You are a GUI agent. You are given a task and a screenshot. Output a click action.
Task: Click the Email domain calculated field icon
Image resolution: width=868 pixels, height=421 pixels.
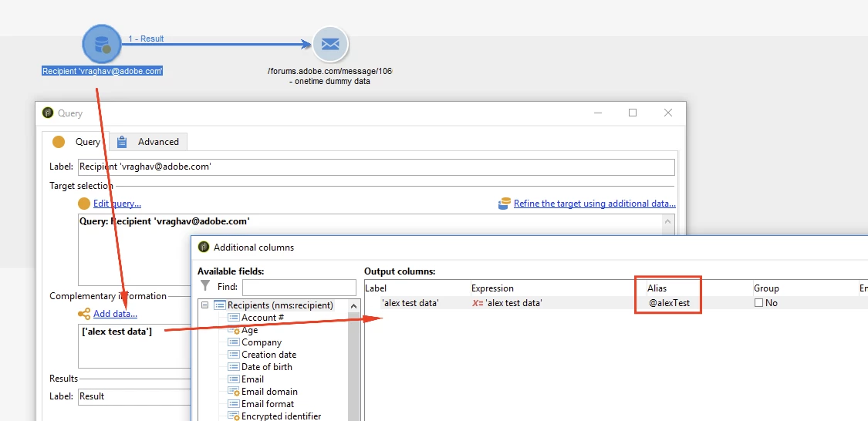234,392
